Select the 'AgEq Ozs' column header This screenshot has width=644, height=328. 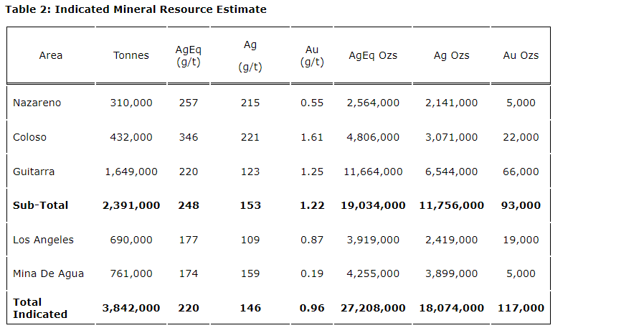coord(373,55)
